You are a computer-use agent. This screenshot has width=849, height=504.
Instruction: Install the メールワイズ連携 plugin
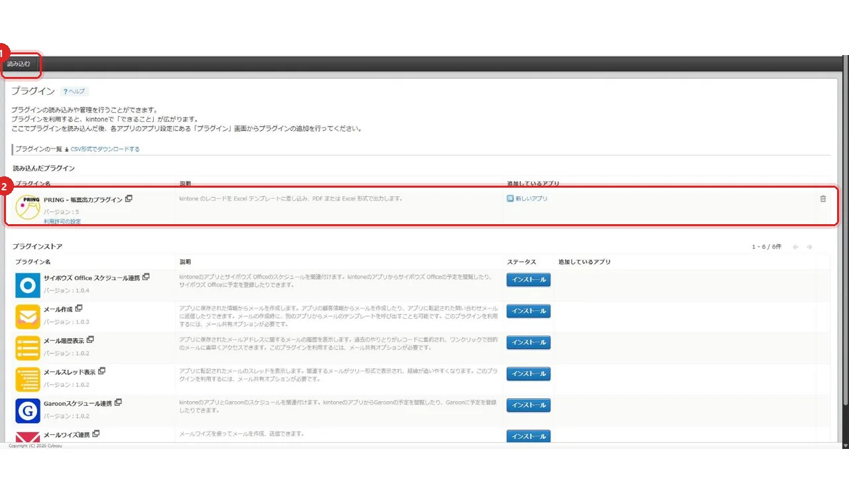pos(529,436)
